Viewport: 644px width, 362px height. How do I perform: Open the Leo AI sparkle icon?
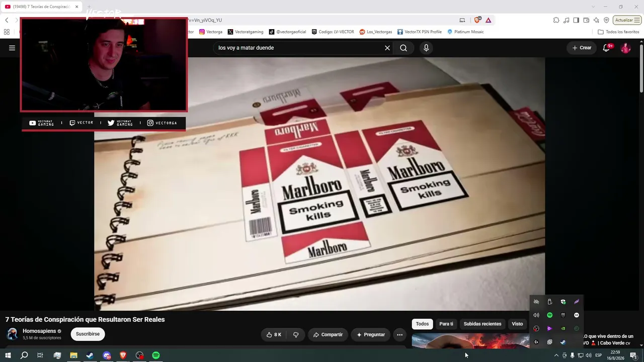coord(596,20)
